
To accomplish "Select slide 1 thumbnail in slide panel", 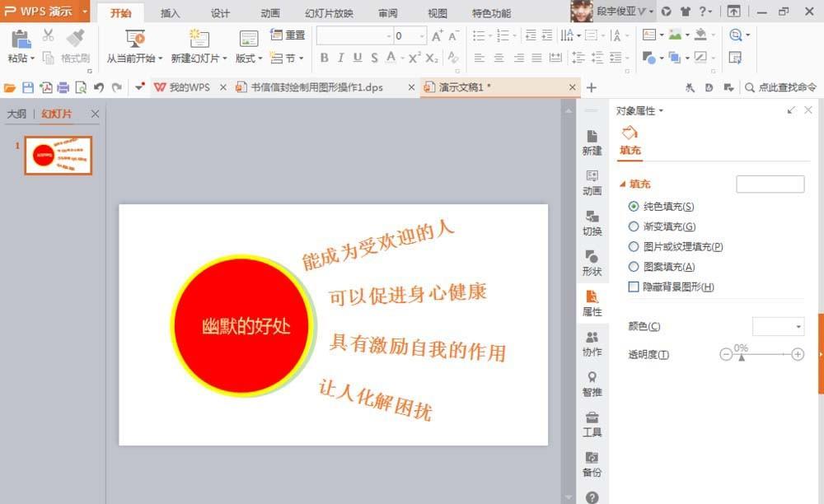I will 57,155.
